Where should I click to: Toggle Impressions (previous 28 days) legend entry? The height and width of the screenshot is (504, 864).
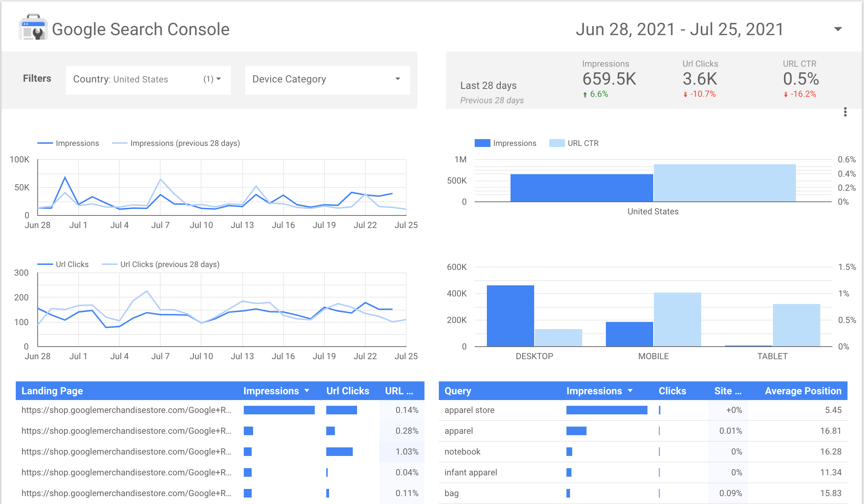(176, 143)
